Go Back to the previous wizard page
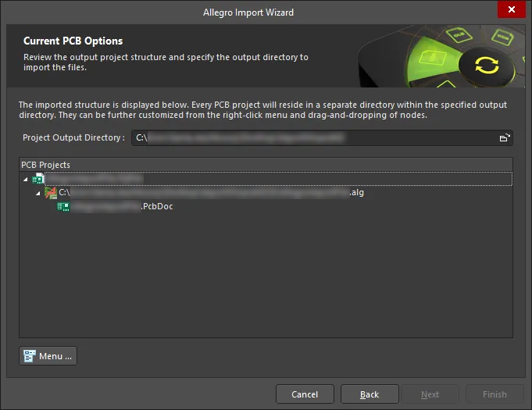The width and height of the screenshot is (532, 410). tap(370, 394)
